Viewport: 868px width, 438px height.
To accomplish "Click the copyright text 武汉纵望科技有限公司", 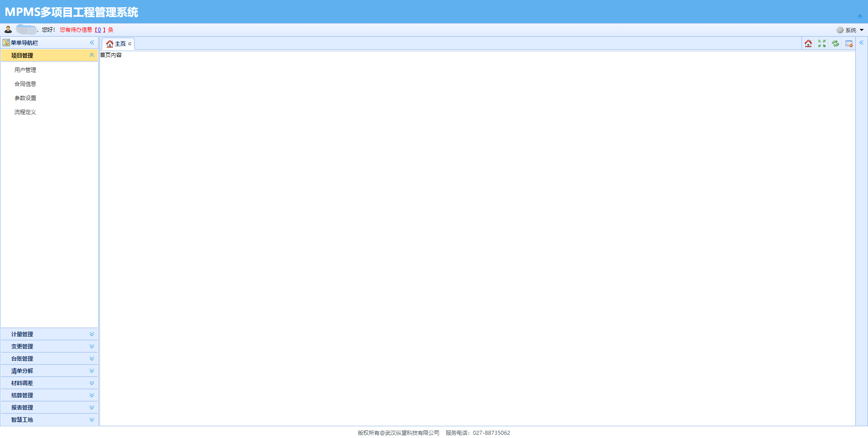I will [x=412, y=433].
